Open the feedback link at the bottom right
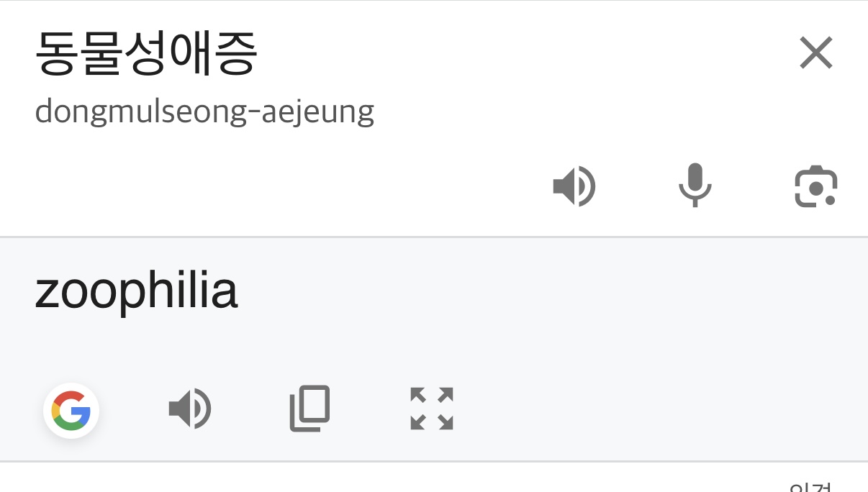The width and height of the screenshot is (868, 492). [x=811, y=487]
